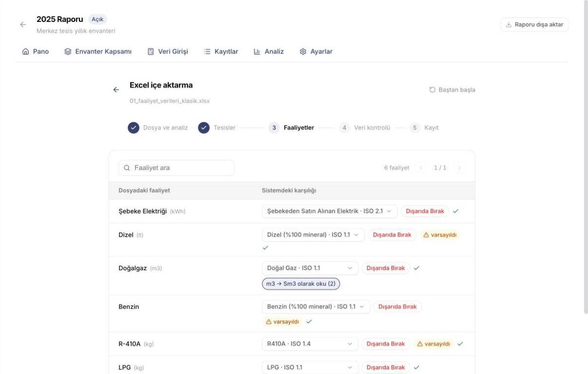This screenshot has height=374, width=588.
Task: Open the Veri Girişi tab
Action: click(x=168, y=52)
